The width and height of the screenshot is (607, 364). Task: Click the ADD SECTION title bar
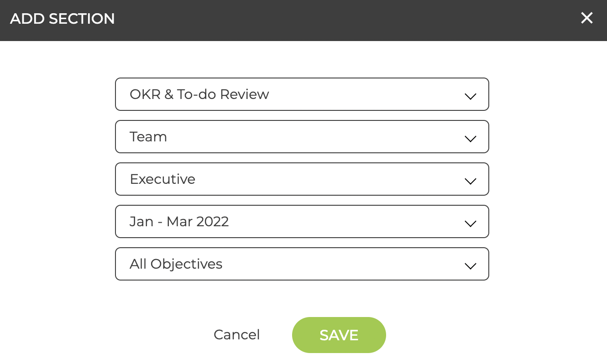point(63,19)
